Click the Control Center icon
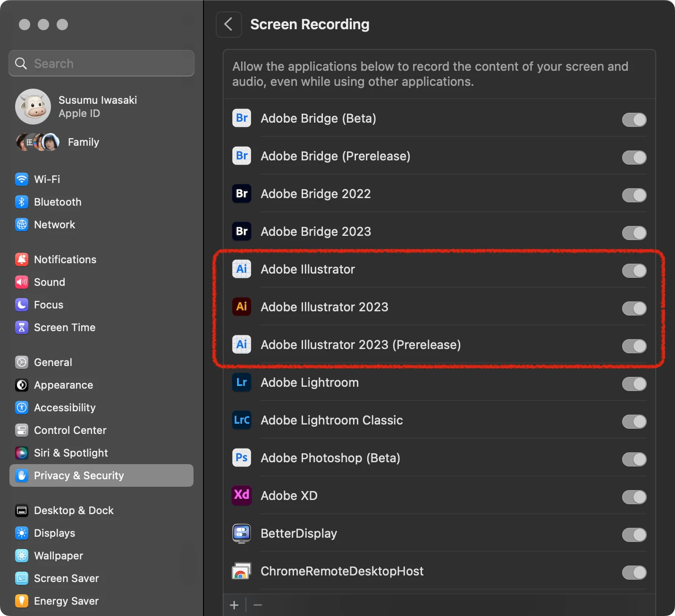This screenshot has height=616, width=675. pos(22,430)
